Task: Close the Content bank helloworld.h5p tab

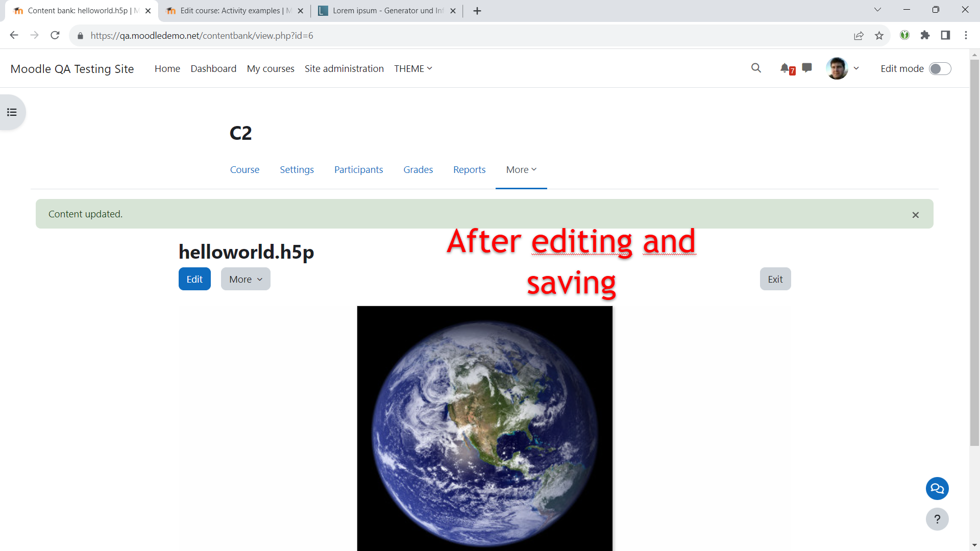Action: (x=148, y=11)
